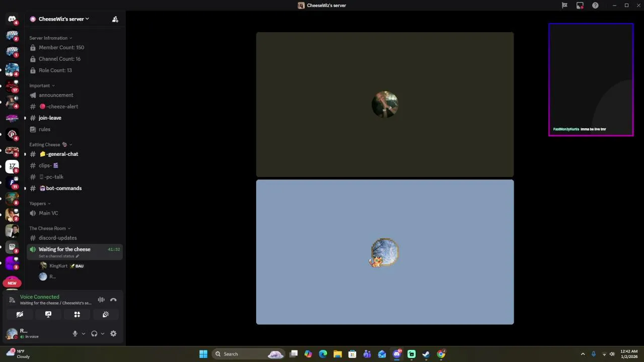Open the pc-talk channel
644x362 pixels.
[75, 177]
